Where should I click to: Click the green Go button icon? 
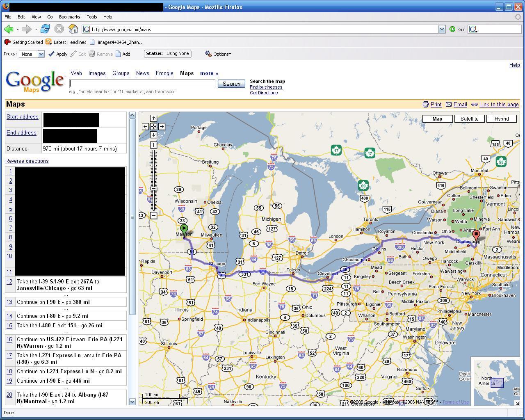[452, 29]
